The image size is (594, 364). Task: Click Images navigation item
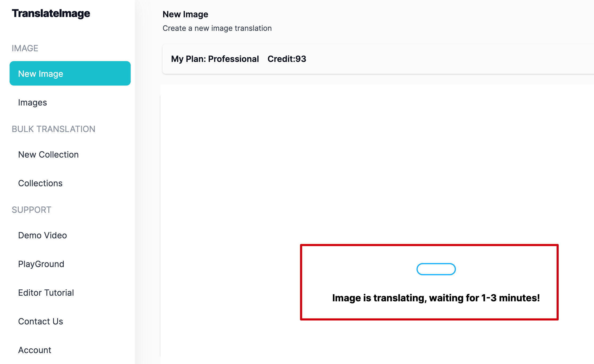[32, 102]
